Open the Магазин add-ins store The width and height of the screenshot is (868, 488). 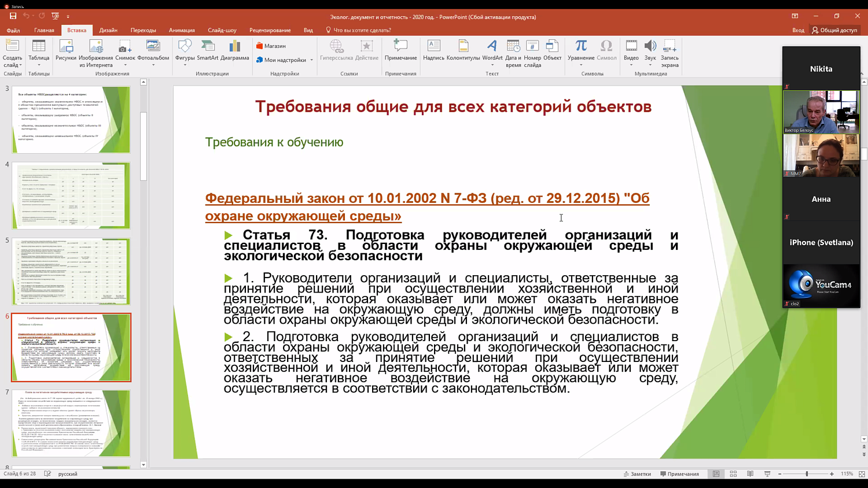pyautogui.click(x=271, y=46)
